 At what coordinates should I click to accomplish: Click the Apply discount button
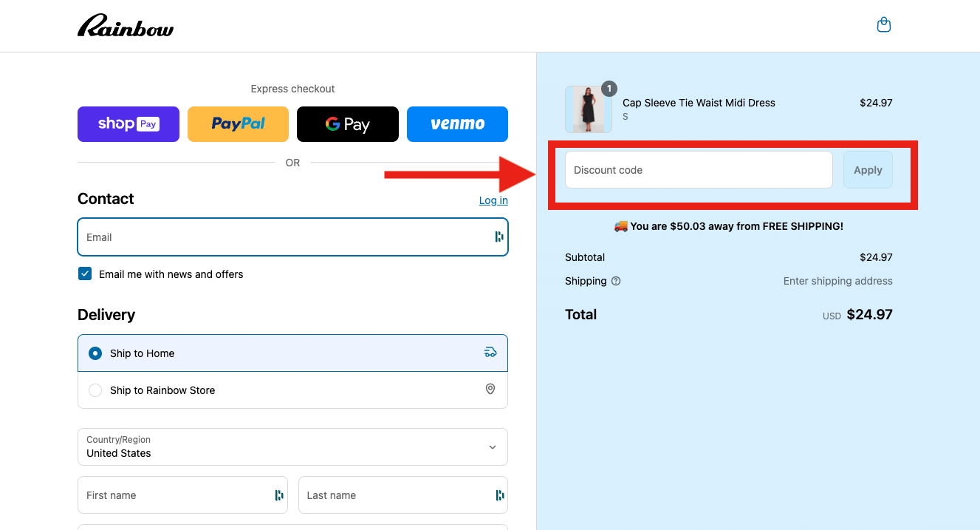(x=868, y=170)
